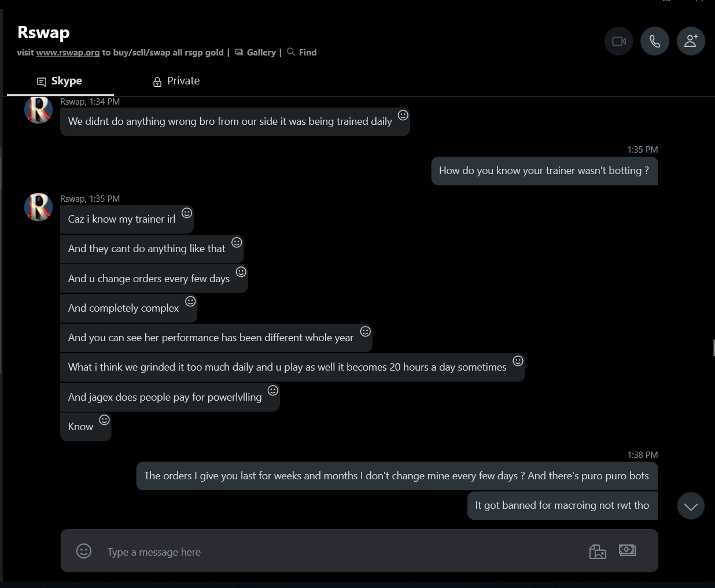715x588 pixels.
Task: Click Find to search the conversation
Action: tap(302, 53)
